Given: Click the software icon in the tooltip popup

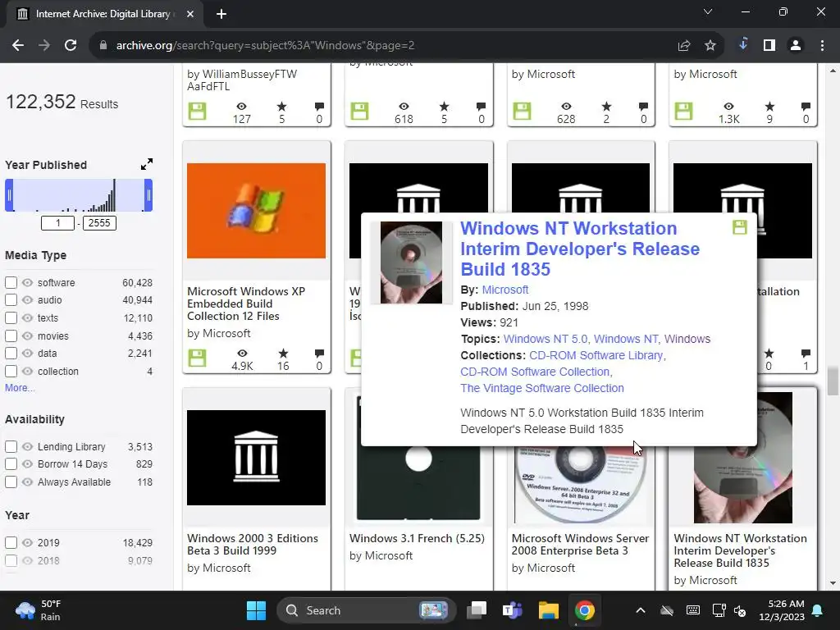Looking at the screenshot, I should [x=739, y=227].
